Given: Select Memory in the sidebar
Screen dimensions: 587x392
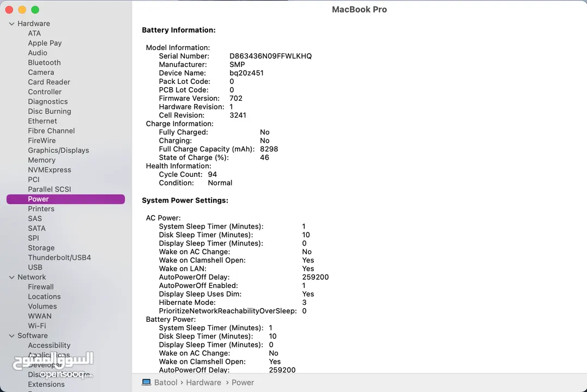Looking at the screenshot, I should [41, 160].
